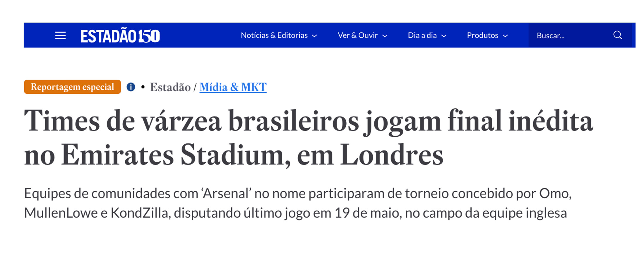
Task: Follow the Mídia & MKT link
Action: (x=233, y=87)
